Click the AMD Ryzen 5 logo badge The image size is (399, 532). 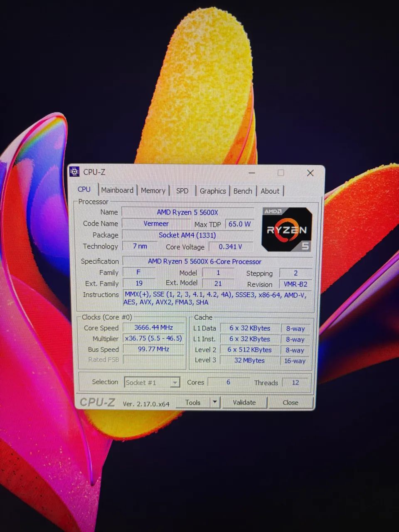coord(287,229)
